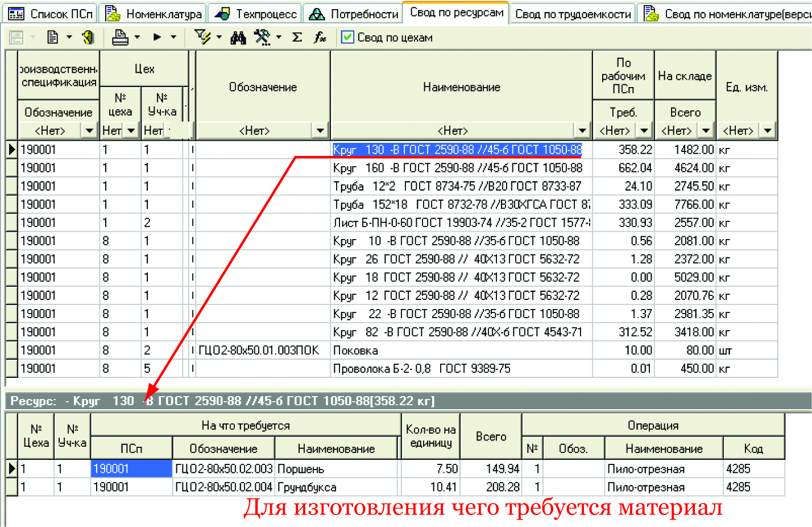Expand the Треб. column filter dropdown
812x527 pixels.
click(x=644, y=131)
